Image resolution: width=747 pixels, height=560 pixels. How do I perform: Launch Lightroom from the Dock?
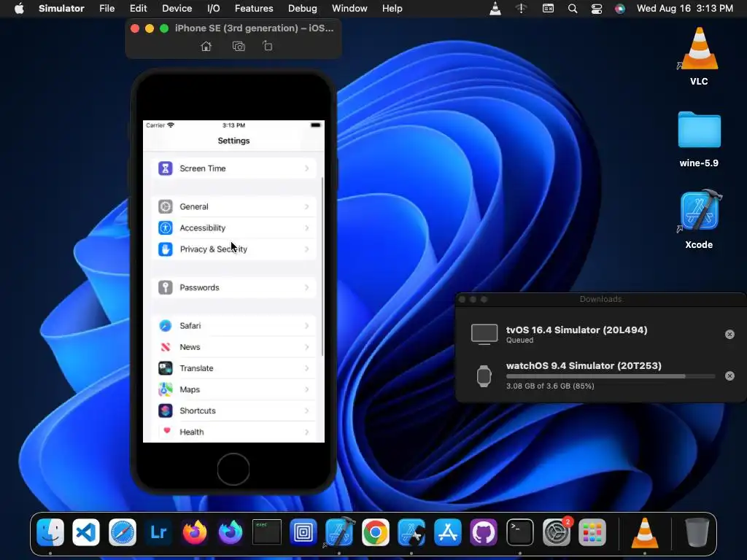point(158,532)
